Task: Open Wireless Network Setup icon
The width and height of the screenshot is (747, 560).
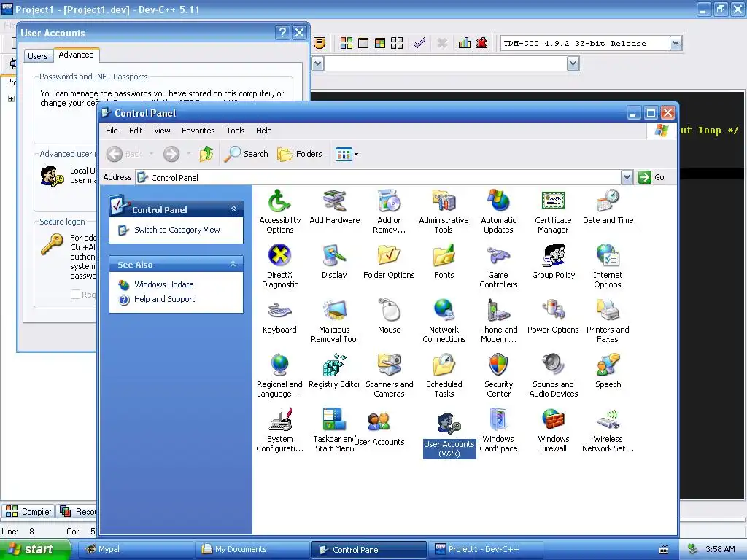Action: pyautogui.click(x=608, y=430)
